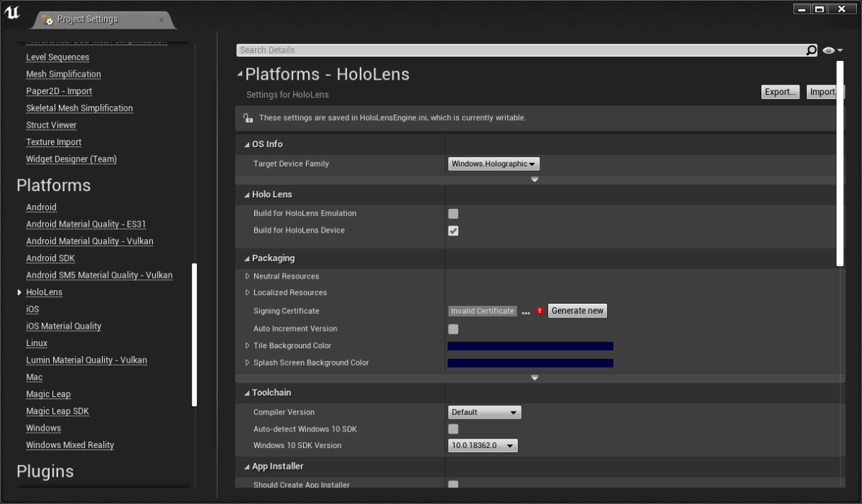Click the Export... button
The image size is (862, 504).
(x=780, y=92)
